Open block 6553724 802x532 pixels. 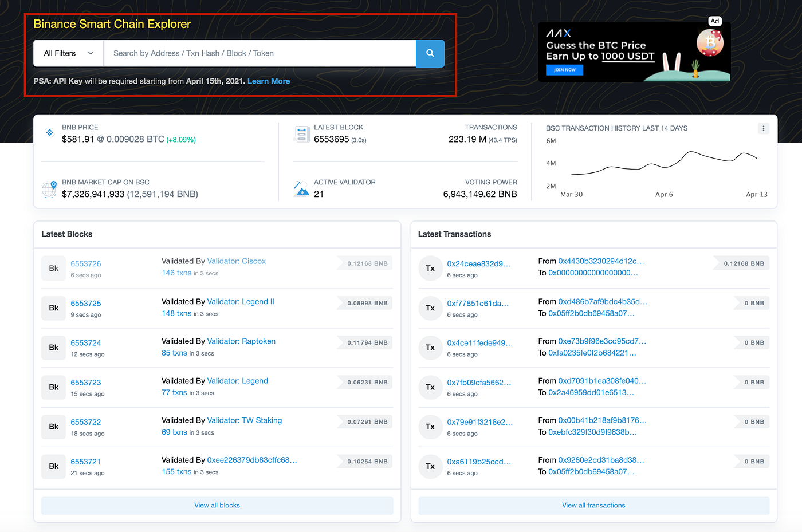click(x=86, y=342)
